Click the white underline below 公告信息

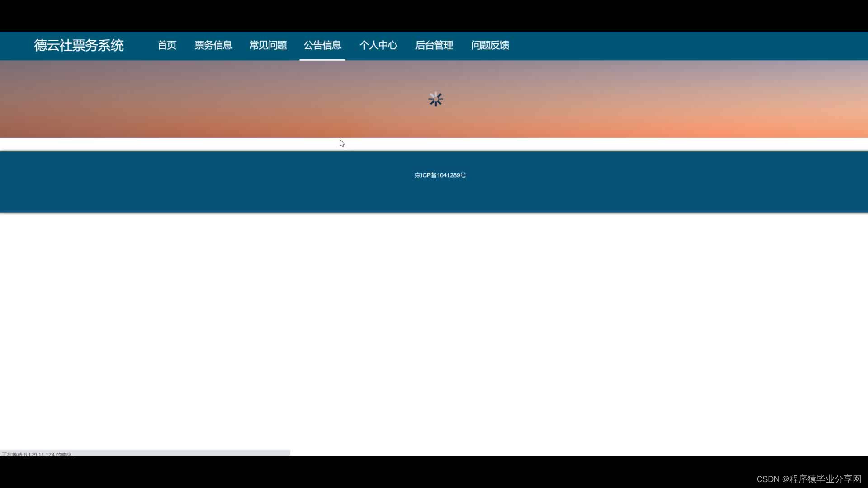(x=322, y=59)
